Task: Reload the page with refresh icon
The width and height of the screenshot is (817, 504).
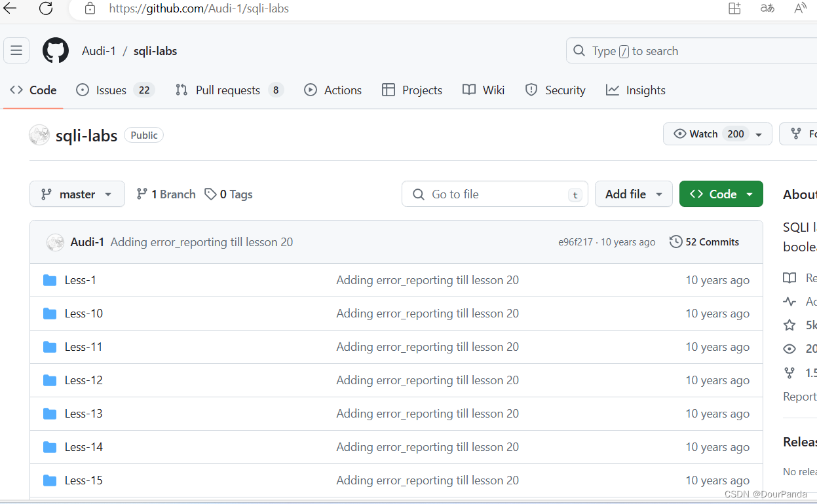Action: [x=46, y=9]
